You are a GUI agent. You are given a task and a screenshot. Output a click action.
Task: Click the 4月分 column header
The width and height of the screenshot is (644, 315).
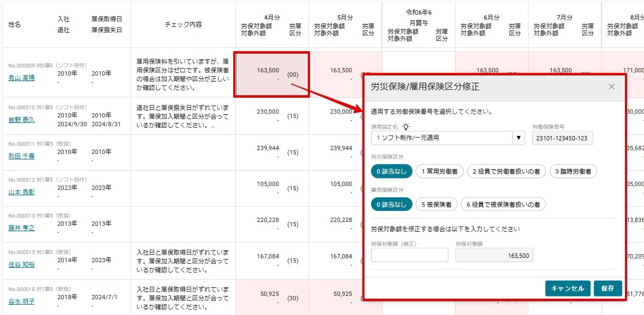(x=272, y=17)
